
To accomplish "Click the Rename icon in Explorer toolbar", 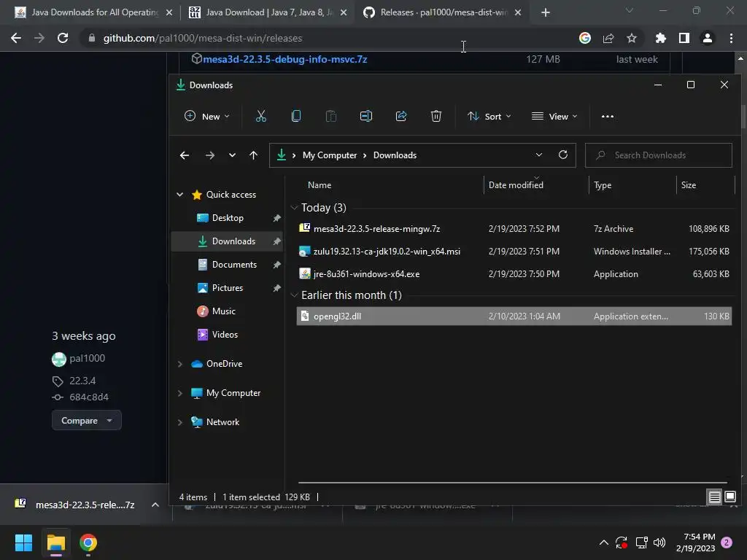I will click(366, 116).
